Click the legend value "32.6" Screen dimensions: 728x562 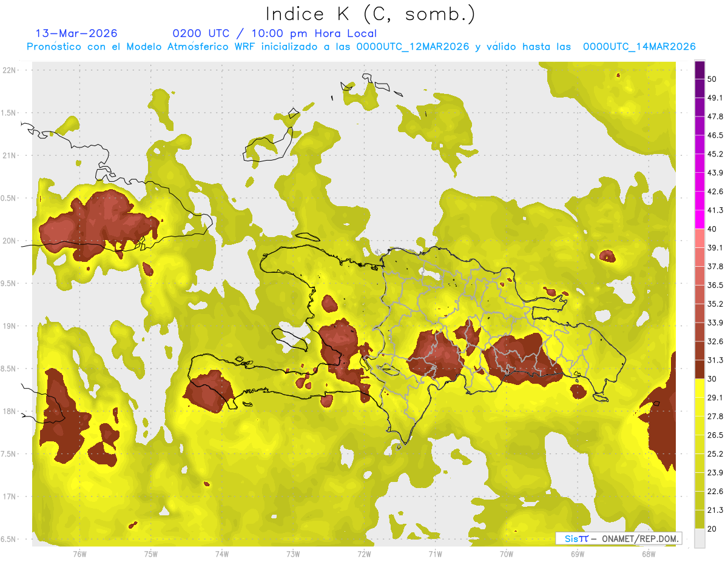pos(715,341)
